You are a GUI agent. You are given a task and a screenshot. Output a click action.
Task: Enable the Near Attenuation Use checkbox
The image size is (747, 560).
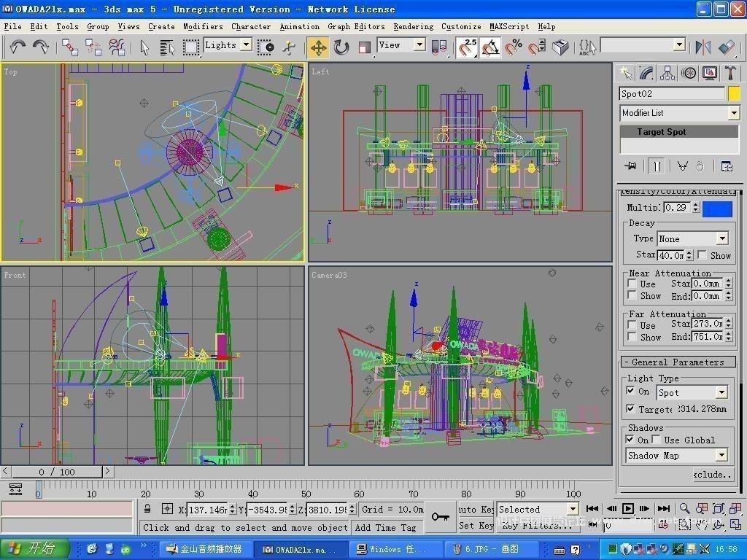[x=632, y=284]
